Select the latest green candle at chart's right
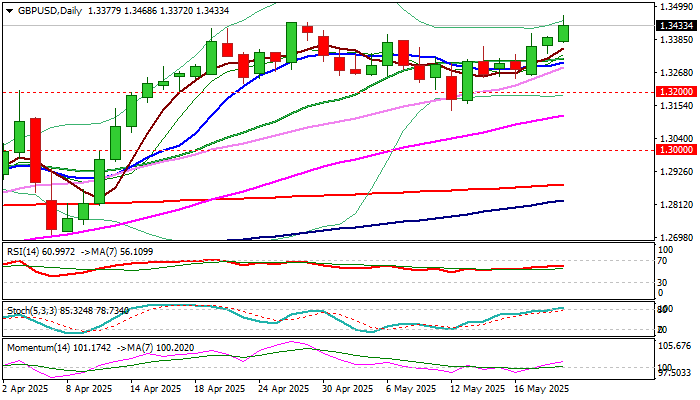 click(x=563, y=33)
